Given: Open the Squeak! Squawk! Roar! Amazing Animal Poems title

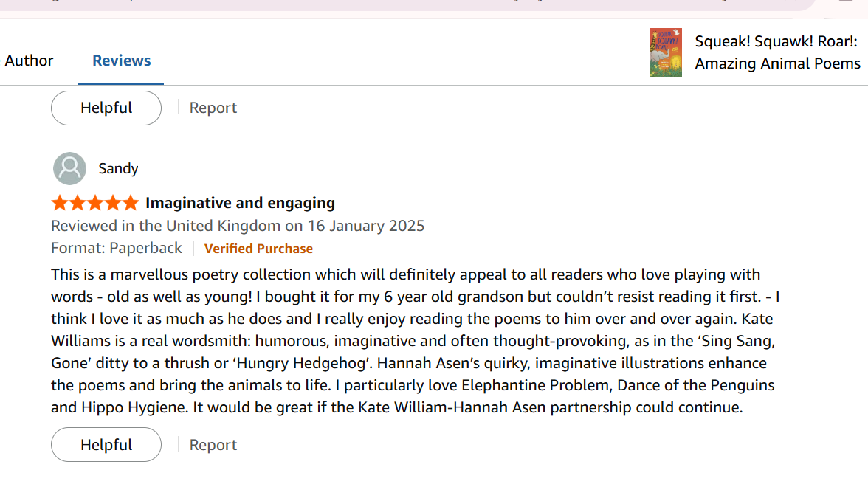Looking at the screenshot, I should 777,52.
